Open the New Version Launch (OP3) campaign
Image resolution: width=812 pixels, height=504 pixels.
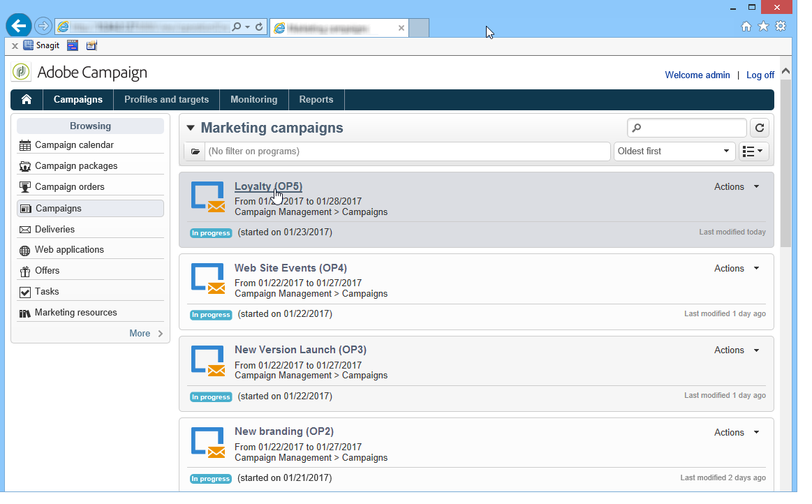300,350
